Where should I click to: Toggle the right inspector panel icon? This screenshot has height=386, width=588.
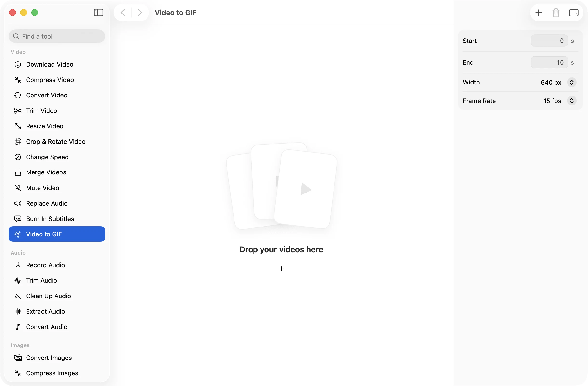coord(574,13)
